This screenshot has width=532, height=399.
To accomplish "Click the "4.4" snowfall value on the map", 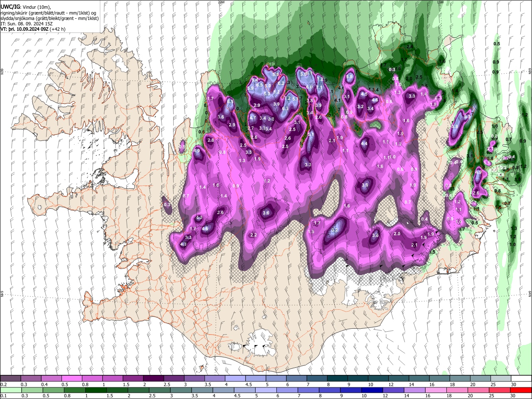I will tap(365, 144).
